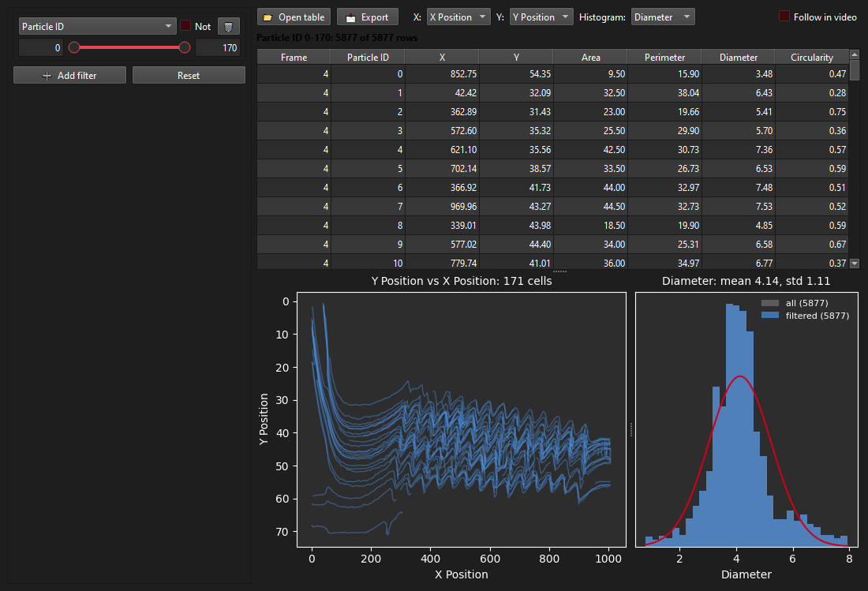Screen dimensions: 868x591
Task: Click the Reset button
Action: tap(189, 75)
